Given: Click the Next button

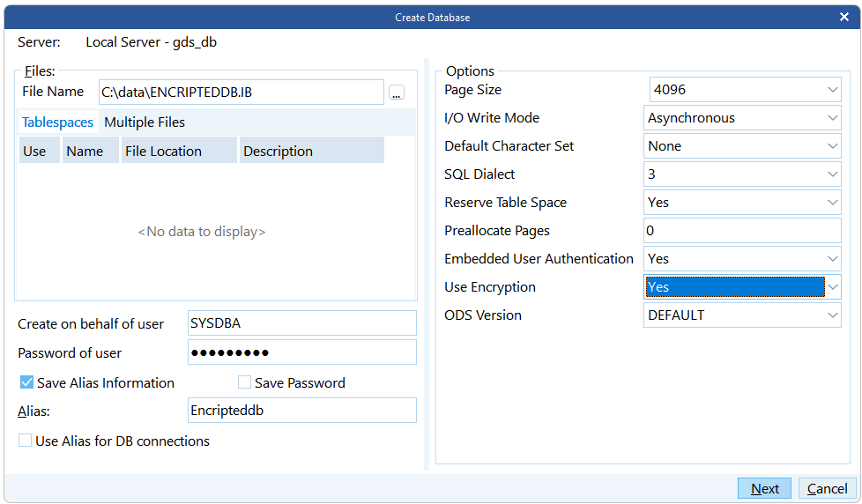Looking at the screenshot, I should click(764, 489).
